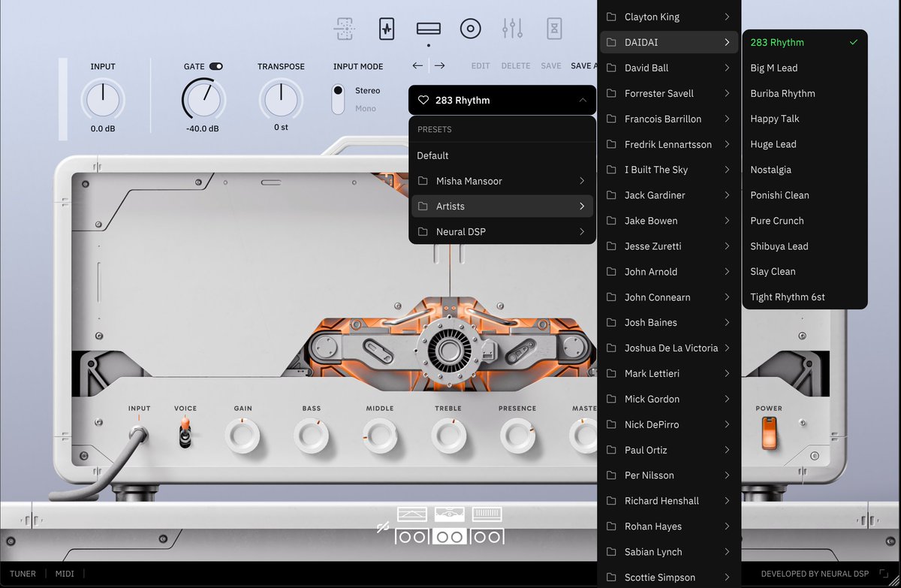Click the DELETE preset button
Screen dimensions: 901x588
(516, 66)
